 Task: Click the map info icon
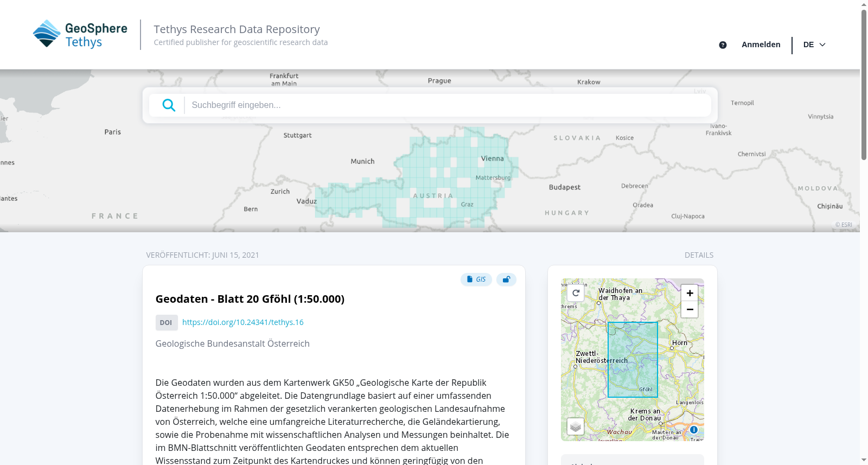click(694, 430)
